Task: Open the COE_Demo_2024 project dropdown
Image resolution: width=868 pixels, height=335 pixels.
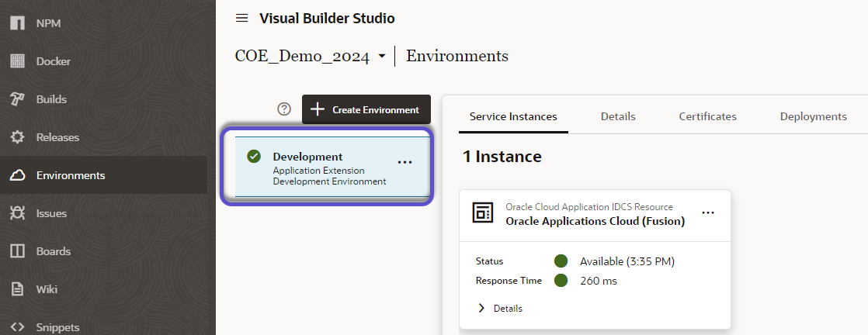Action: point(381,57)
